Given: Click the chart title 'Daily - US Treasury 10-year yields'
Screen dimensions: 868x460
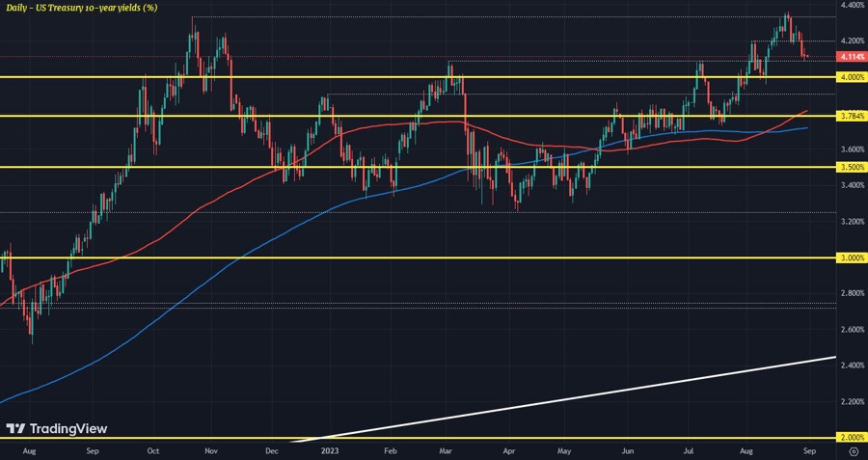Looking at the screenshot, I should 81,8.
